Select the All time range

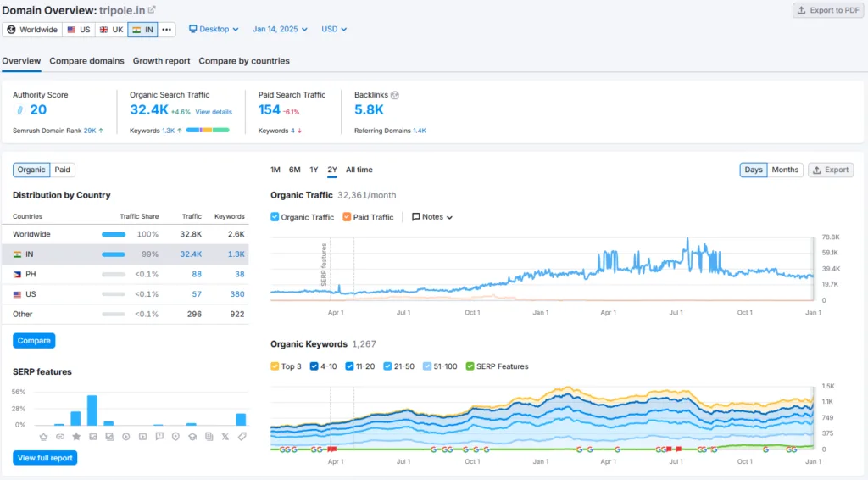pos(359,170)
